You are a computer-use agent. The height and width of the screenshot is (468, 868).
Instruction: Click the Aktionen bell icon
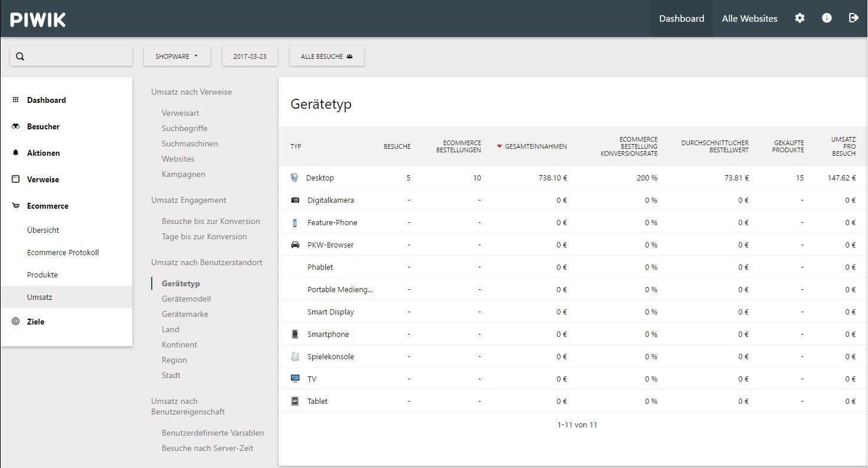click(16, 153)
